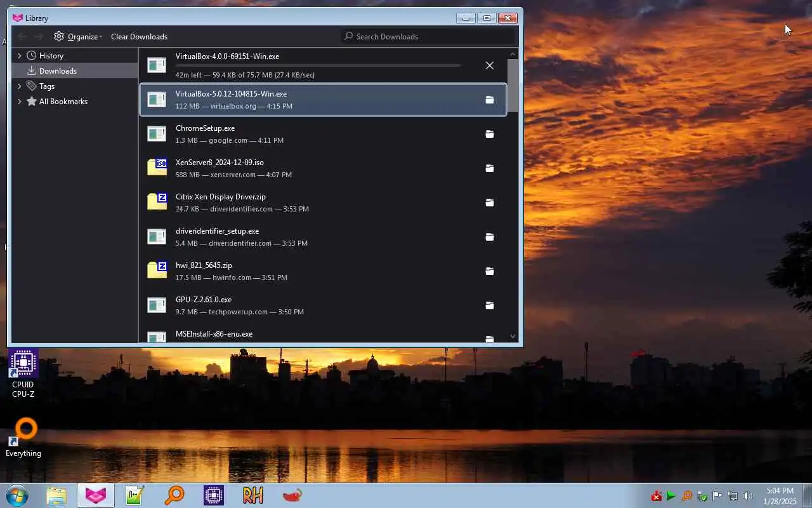
Task: Select the ChromeSetup.exe download row
Action: [x=323, y=134]
